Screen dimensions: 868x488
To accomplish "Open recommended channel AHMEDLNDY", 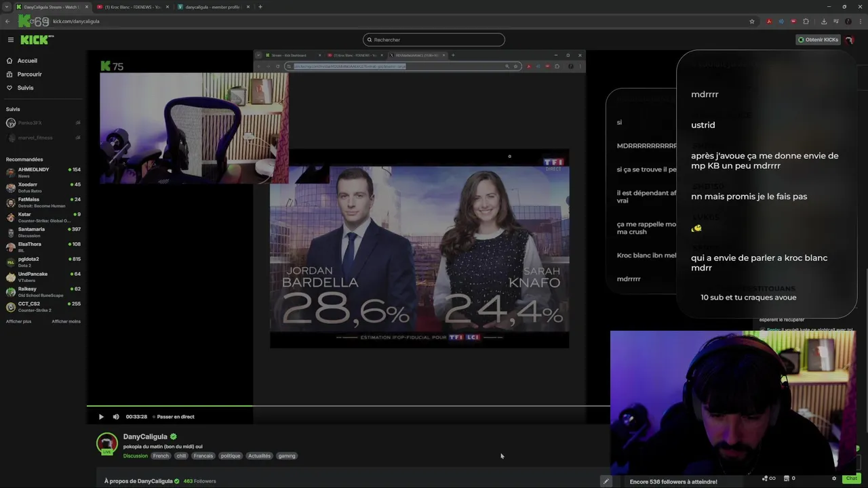I will [43, 172].
